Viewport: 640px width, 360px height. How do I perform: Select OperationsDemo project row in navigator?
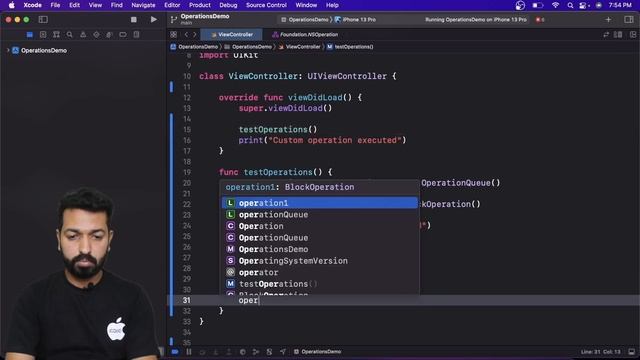44,51
